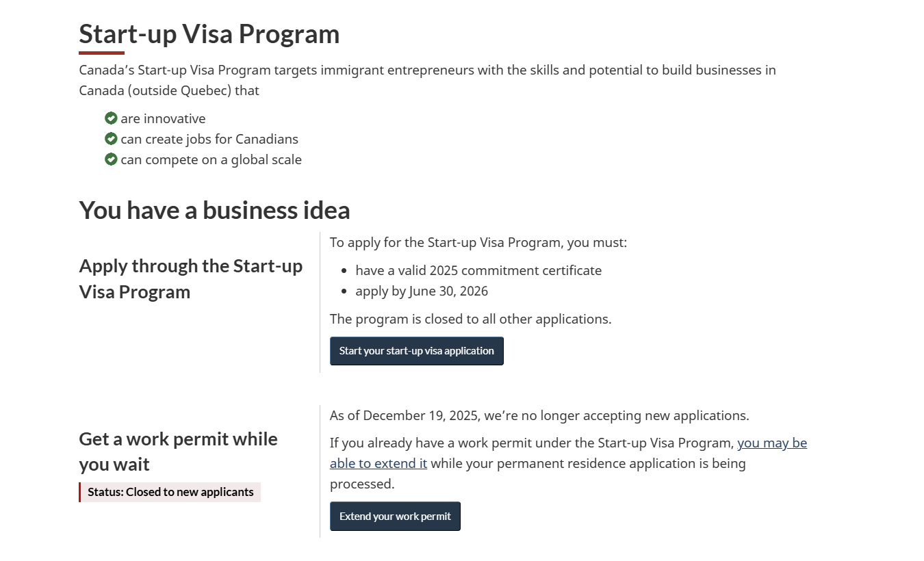Click the checkmark icon next to "can create jobs"
This screenshot has height=561, width=924.
[111, 139]
